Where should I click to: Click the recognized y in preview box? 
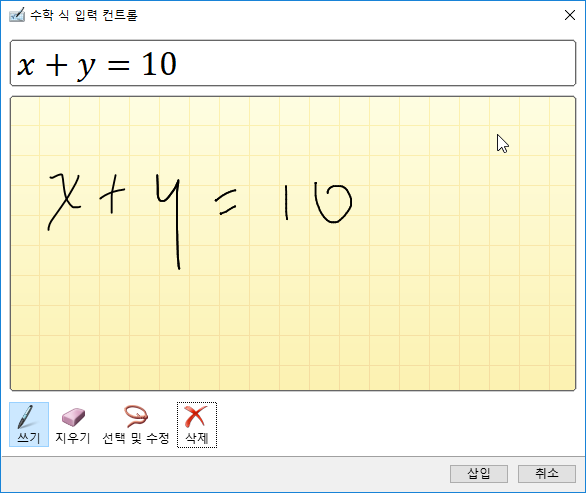(87, 68)
